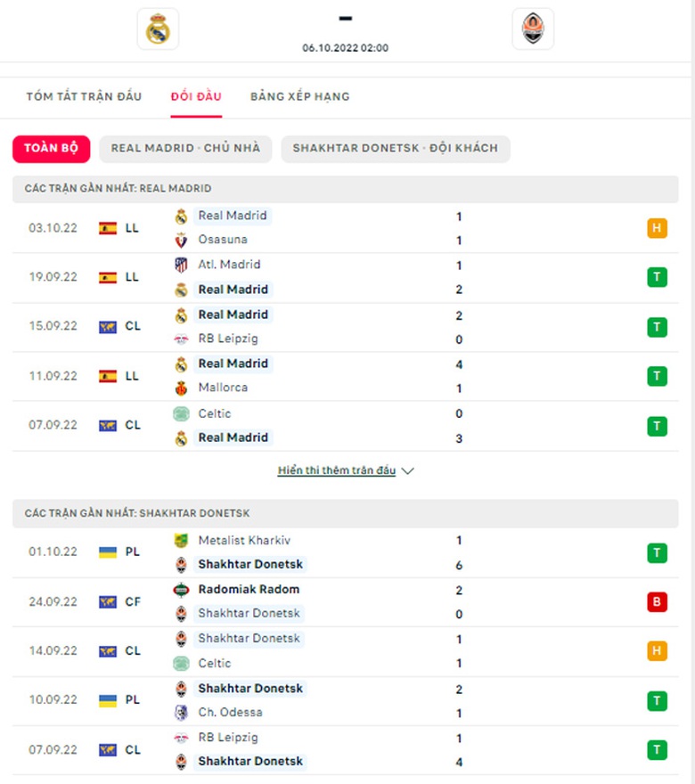The height and width of the screenshot is (784, 695).
Task: Click the Ch. Odessa team logo
Action: click(x=181, y=712)
